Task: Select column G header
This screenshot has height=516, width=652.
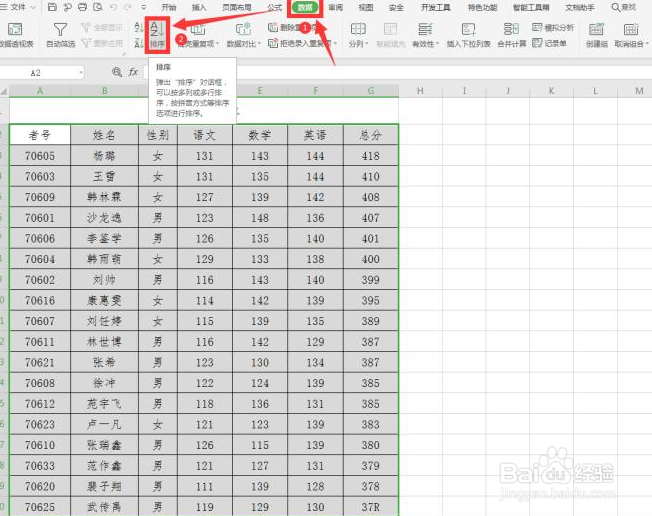Action: [370, 91]
